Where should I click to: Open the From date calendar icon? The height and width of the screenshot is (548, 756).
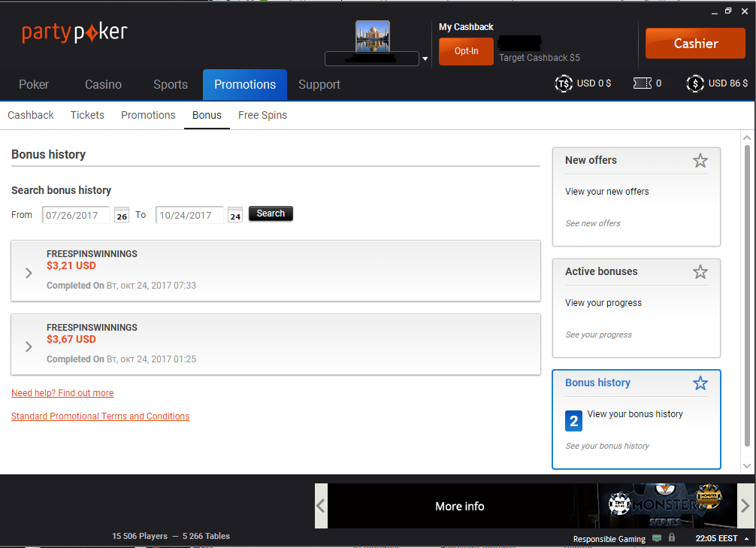pos(122,216)
